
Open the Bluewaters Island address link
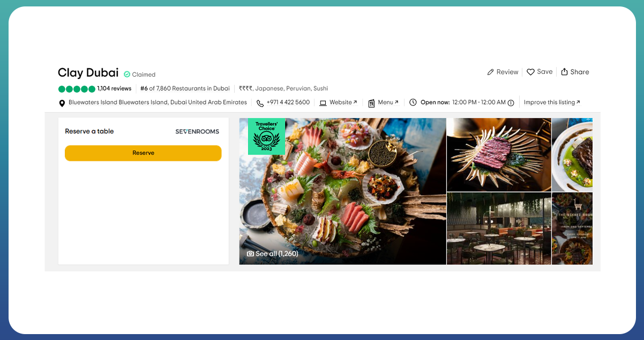[x=158, y=102]
